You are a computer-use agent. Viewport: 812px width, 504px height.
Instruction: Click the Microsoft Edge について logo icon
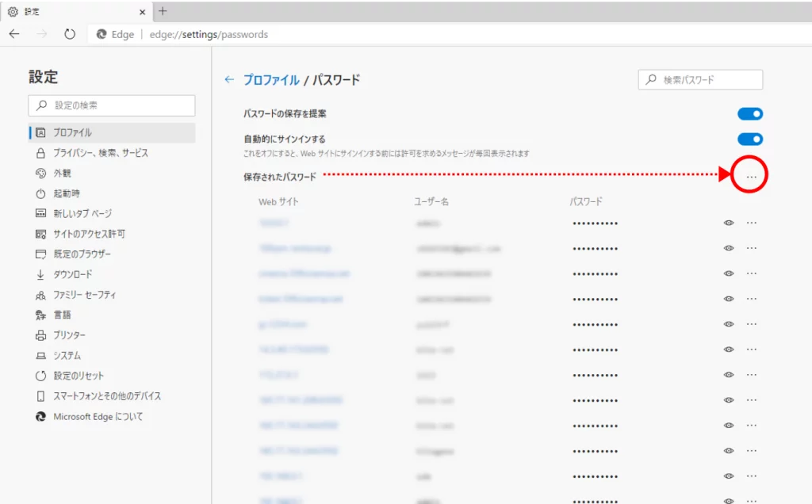tap(41, 416)
